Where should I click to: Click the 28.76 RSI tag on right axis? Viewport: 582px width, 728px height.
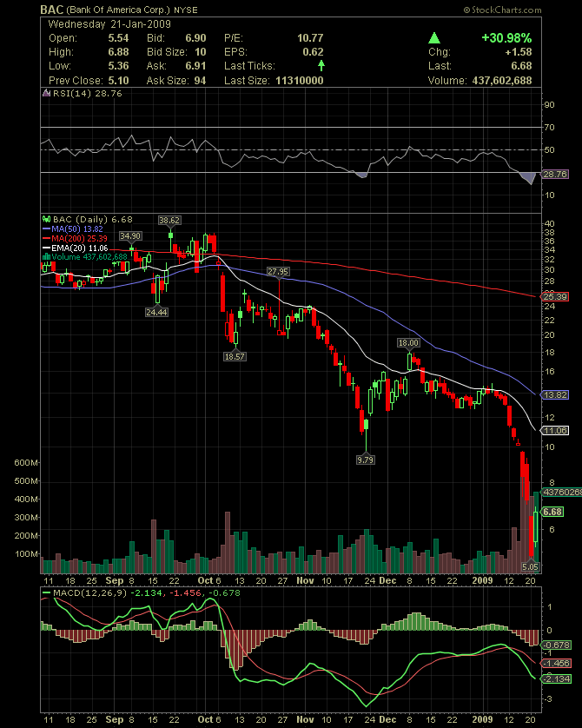(554, 174)
